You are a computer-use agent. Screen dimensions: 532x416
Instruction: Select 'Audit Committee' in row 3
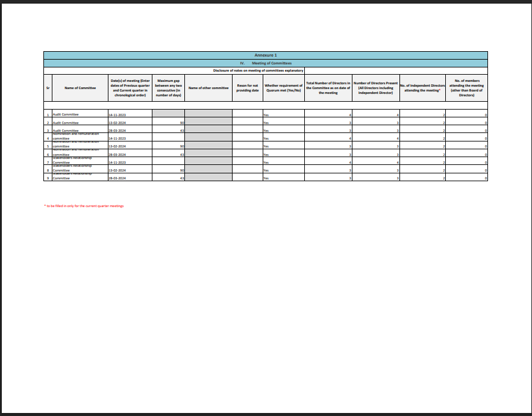click(x=66, y=131)
